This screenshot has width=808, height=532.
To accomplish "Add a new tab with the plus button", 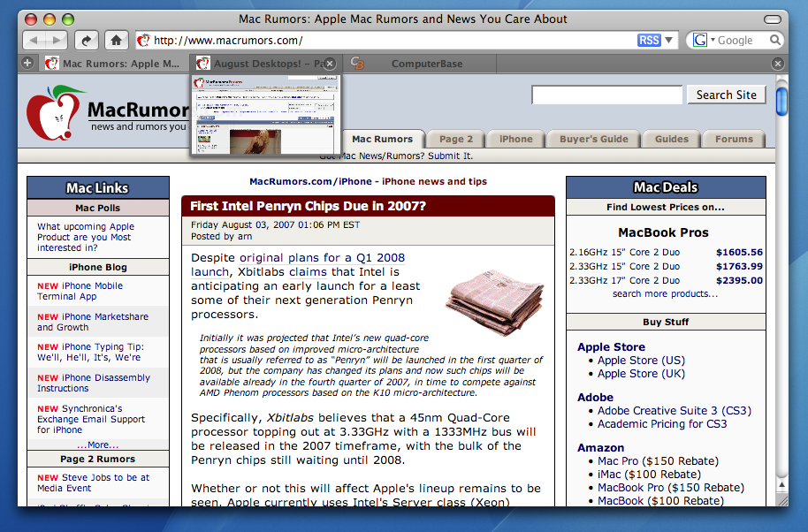I will [x=27, y=64].
